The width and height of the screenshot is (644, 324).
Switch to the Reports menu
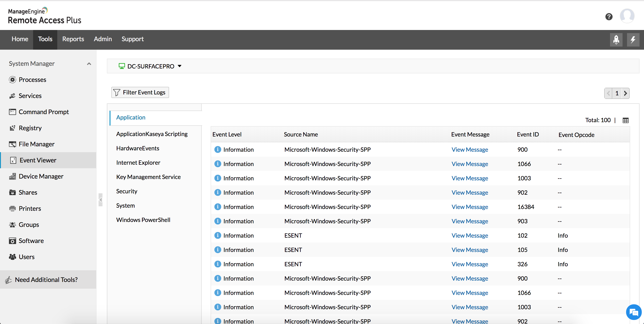[x=73, y=39]
